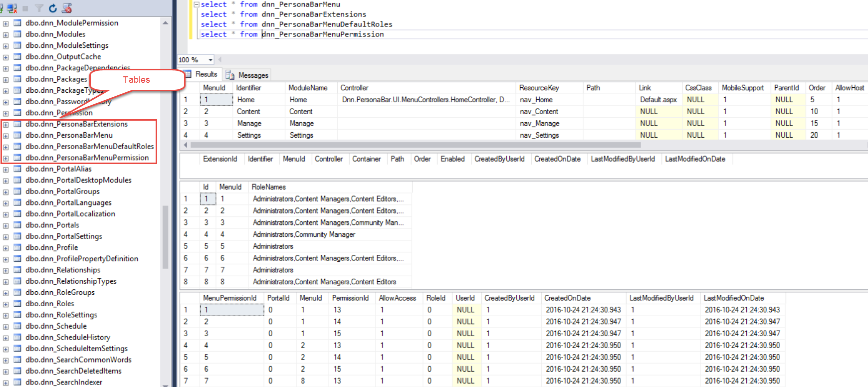868x387 pixels.
Task: Switch to the Messages tab
Action: (x=247, y=75)
